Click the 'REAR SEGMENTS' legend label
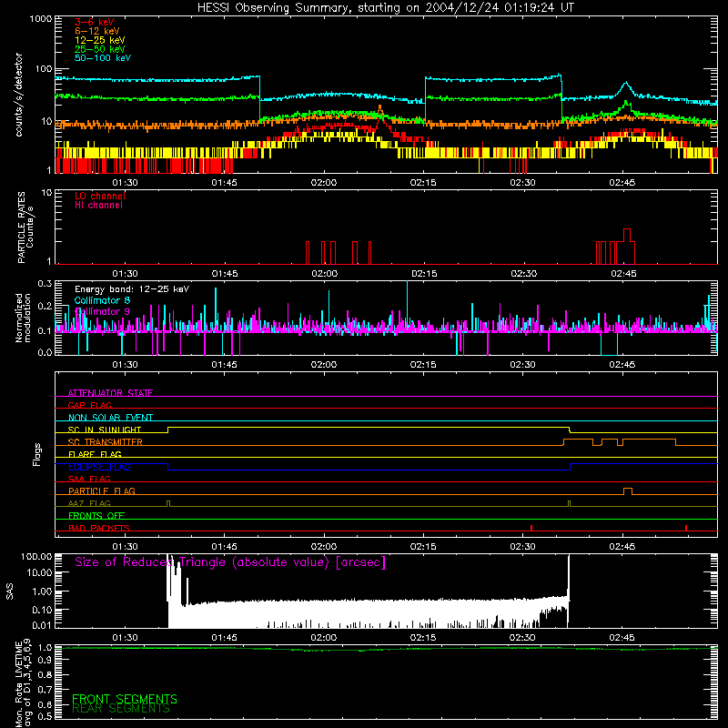Viewport: 728px width, 728px height. pos(121,708)
